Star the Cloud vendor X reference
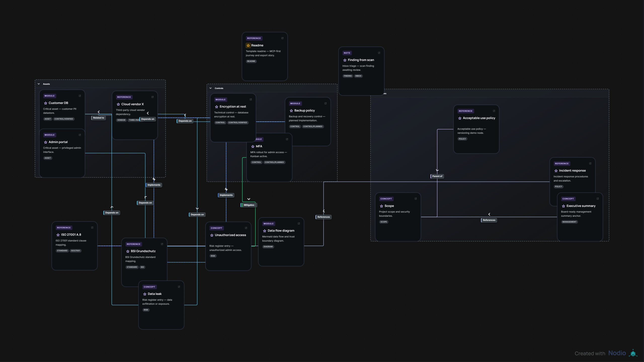 [118, 104]
